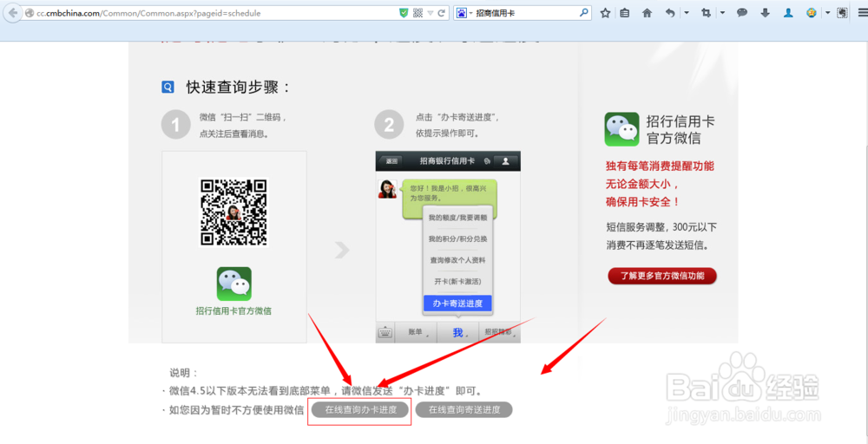
Task: Click the blue user account toolbar icon
Action: tap(788, 13)
